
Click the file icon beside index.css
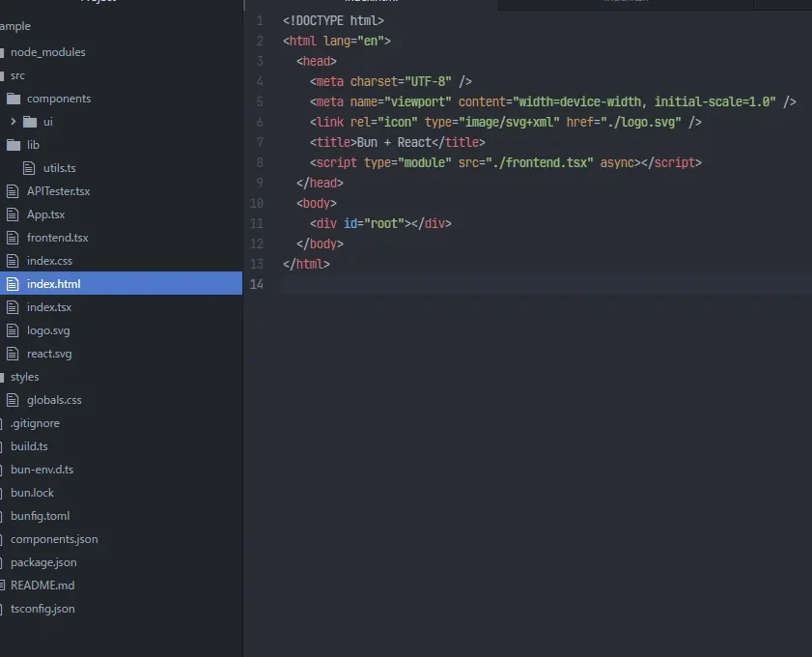[13, 261]
